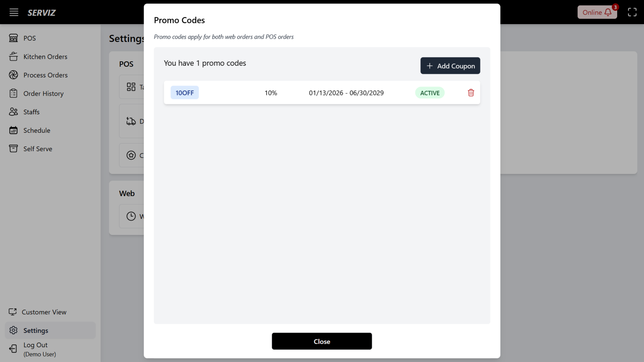This screenshot has height=362, width=644.
Task: Open Kitchen Orders from sidebar
Action: click(45, 57)
